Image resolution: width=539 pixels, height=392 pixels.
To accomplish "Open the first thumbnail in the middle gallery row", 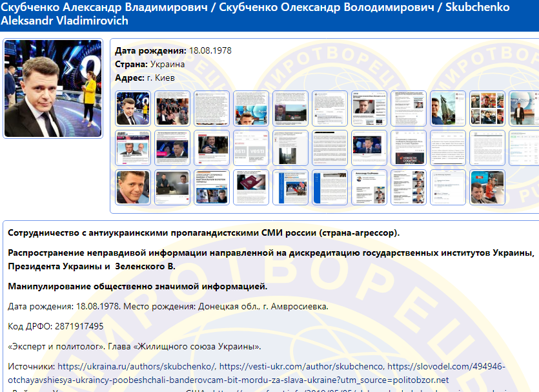I will point(133,148).
